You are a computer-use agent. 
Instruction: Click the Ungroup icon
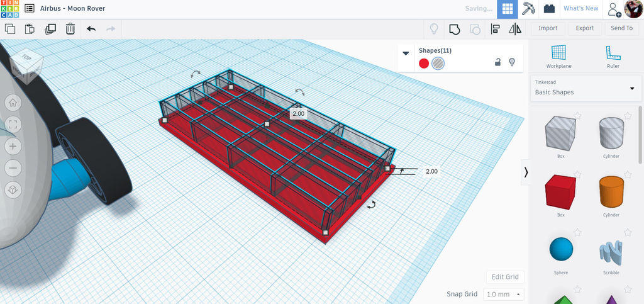coord(475,29)
